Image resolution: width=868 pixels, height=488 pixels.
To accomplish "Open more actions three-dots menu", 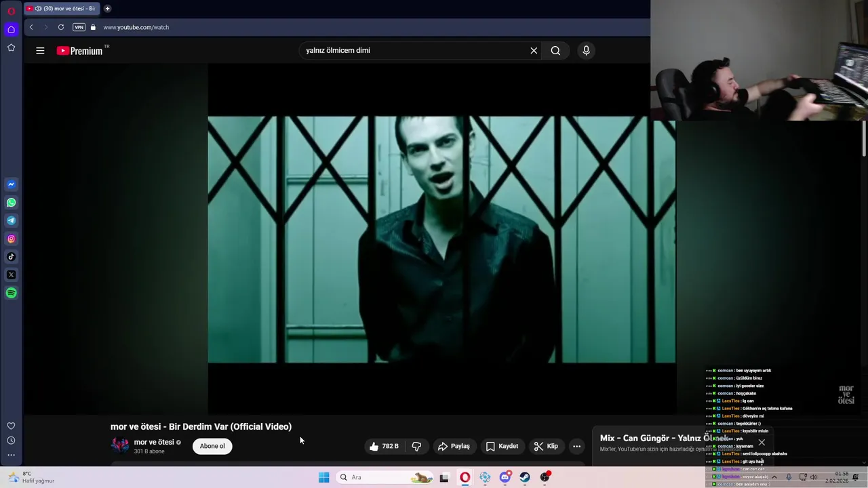I will pos(576,446).
